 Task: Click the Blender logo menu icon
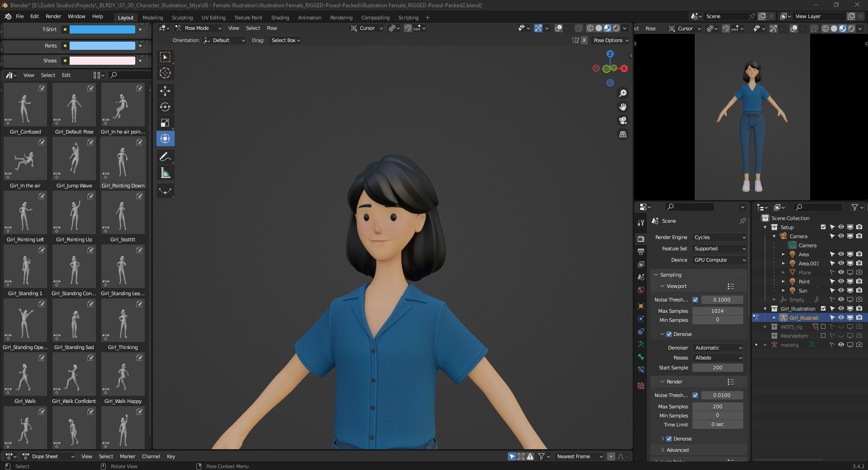[x=8, y=16]
